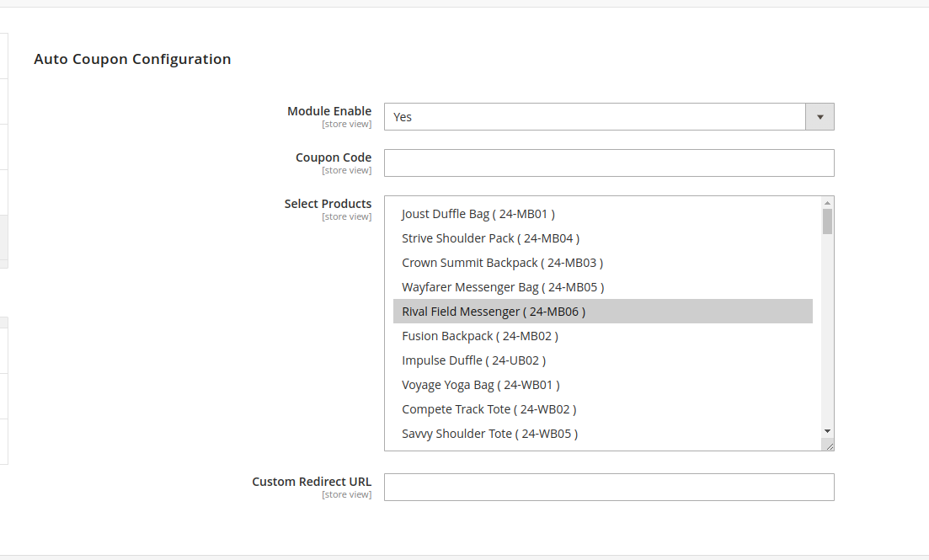Pick Compete Track Tote from list
The width and height of the screenshot is (929, 560).
pyautogui.click(x=489, y=409)
